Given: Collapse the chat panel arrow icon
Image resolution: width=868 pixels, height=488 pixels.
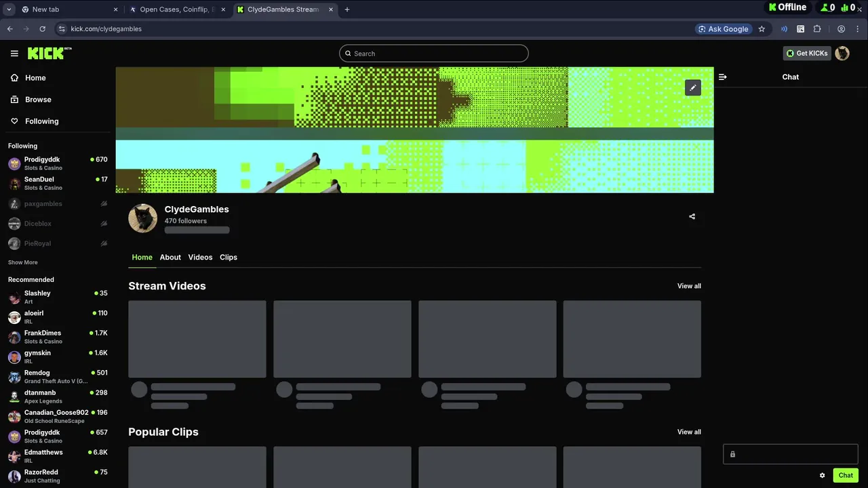Looking at the screenshot, I should pyautogui.click(x=723, y=77).
